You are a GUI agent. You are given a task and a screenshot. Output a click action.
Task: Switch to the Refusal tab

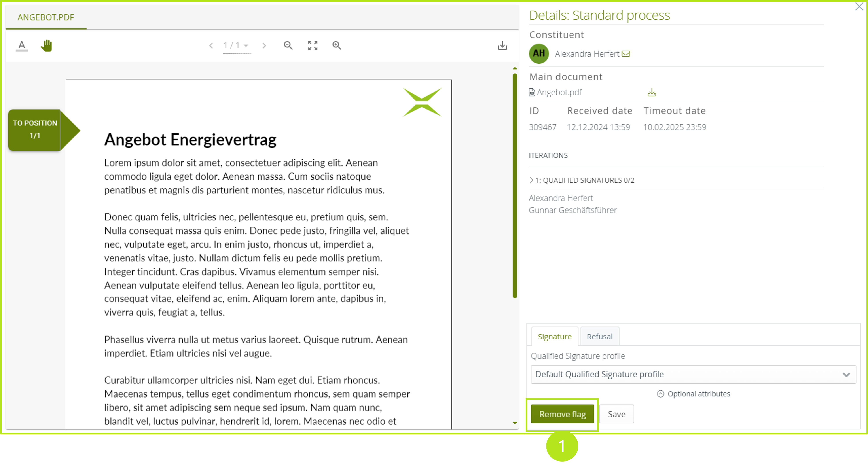click(x=600, y=336)
